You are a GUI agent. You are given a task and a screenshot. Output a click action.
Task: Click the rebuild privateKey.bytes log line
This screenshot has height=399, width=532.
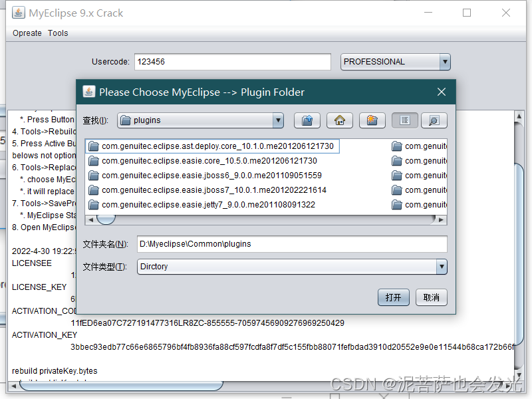55,371
